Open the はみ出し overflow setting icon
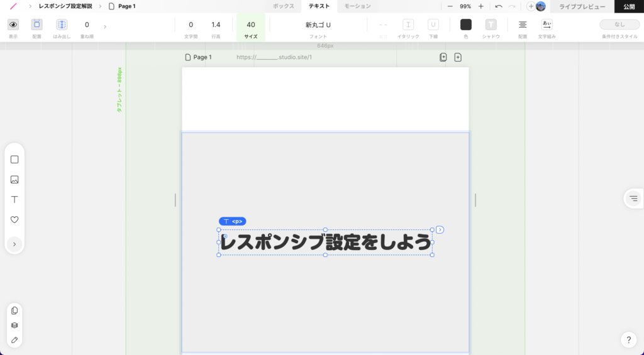The height and width of the screenshot is (355, 644). (62, 25)
